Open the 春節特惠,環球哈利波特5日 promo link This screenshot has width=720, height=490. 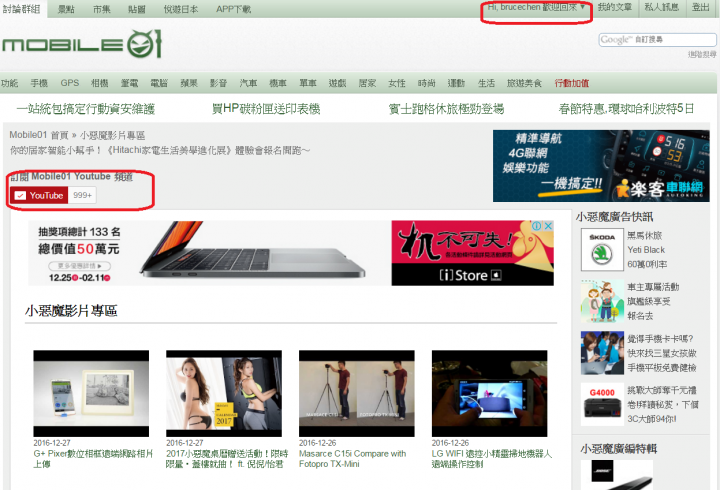click(x=626, y=109)
